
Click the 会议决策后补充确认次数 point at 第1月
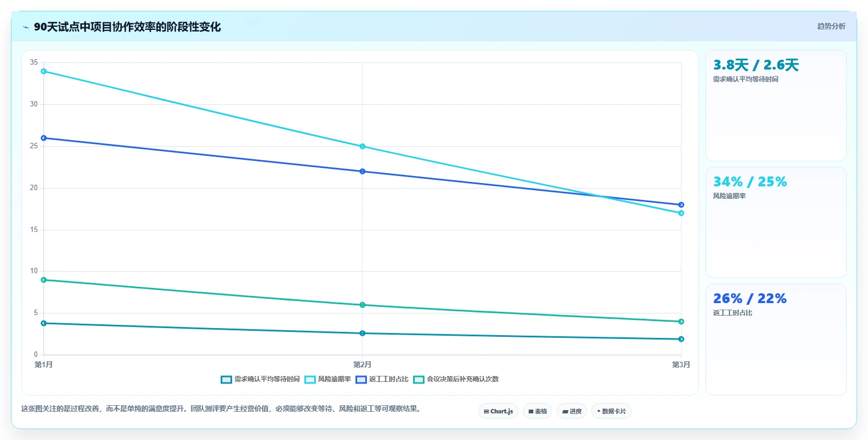click(x=44, y=280)
